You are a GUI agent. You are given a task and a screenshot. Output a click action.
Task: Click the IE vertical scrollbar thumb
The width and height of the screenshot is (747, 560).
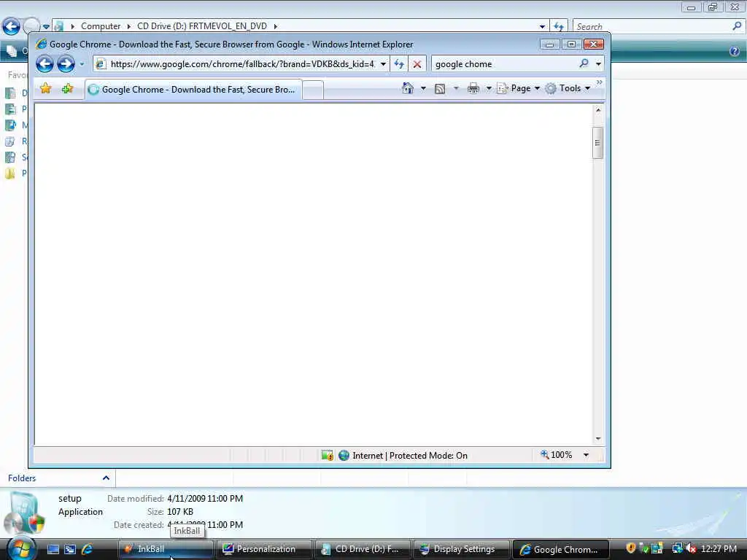598,142
